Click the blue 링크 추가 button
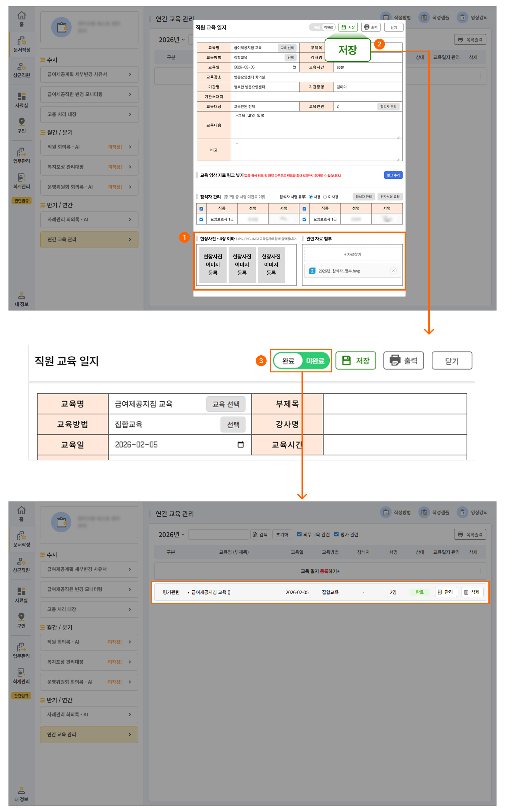This screenshot has height=812, width=505. pyautogui.click(x=393, y=175)
